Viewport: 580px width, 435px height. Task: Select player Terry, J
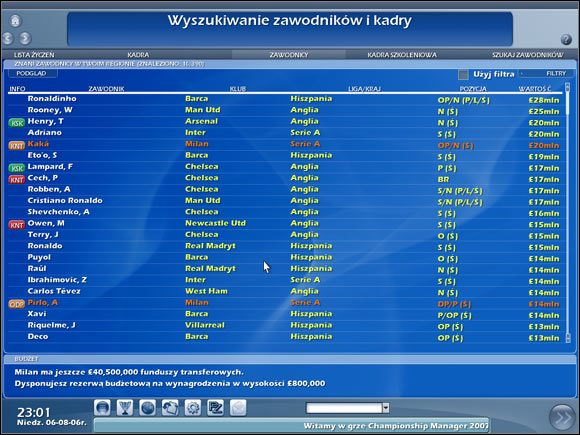(x=43, y=235)
